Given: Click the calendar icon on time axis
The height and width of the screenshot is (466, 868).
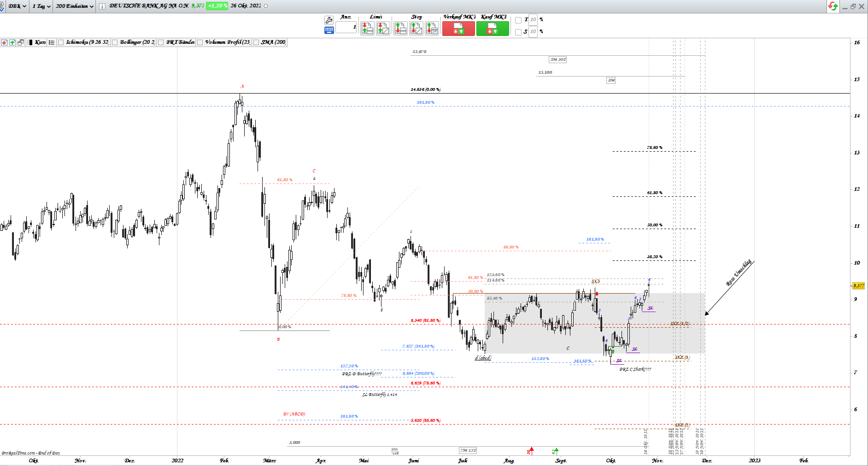Looking at the screenshot, I should [395, 451].
